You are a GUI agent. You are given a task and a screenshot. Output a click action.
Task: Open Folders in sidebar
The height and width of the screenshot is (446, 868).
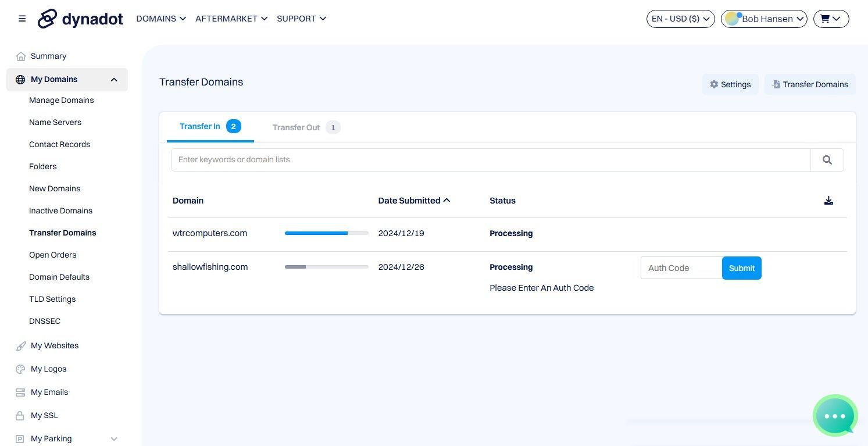43,167
